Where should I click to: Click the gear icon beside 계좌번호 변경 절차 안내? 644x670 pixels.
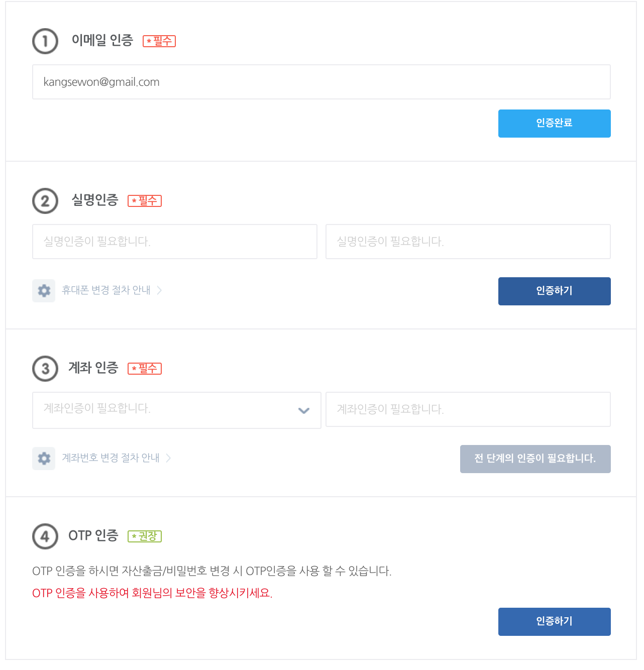tap(44, 458)
